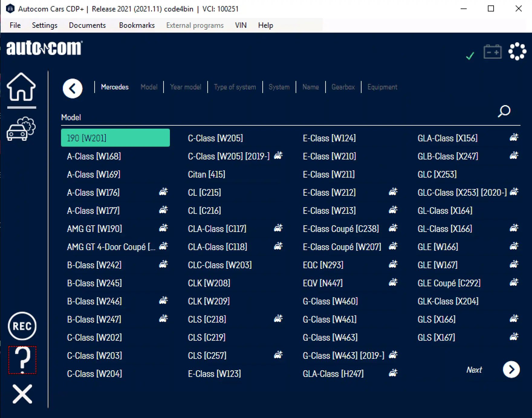Select model E-Class [W124]
This screenshot has height=418, width=532.
tap(329, 138)
